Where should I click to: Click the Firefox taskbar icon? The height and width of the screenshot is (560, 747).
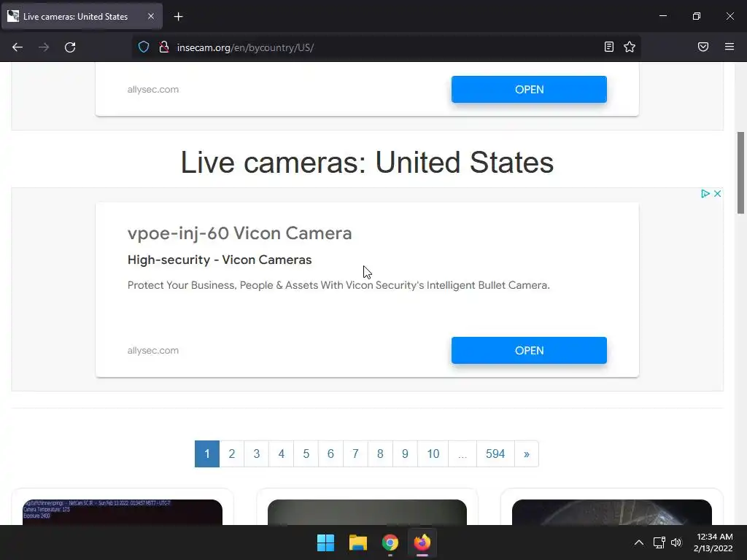[422, 542]
